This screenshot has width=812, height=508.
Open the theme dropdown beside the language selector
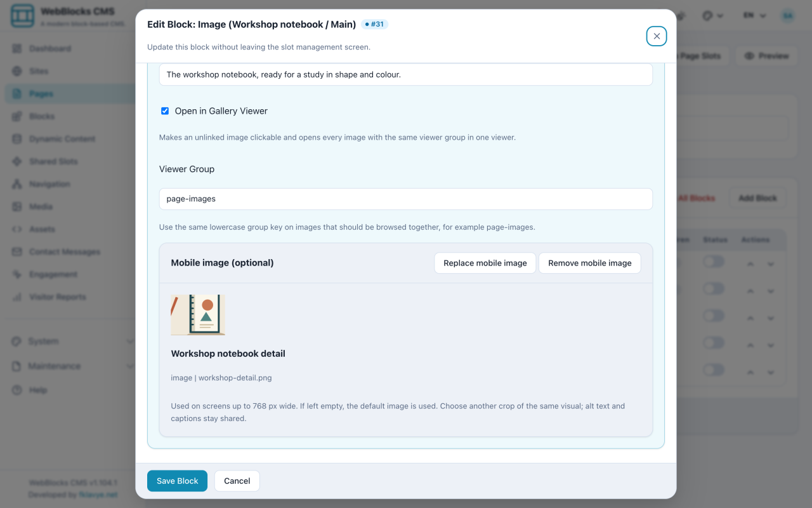tap(713, 16)
